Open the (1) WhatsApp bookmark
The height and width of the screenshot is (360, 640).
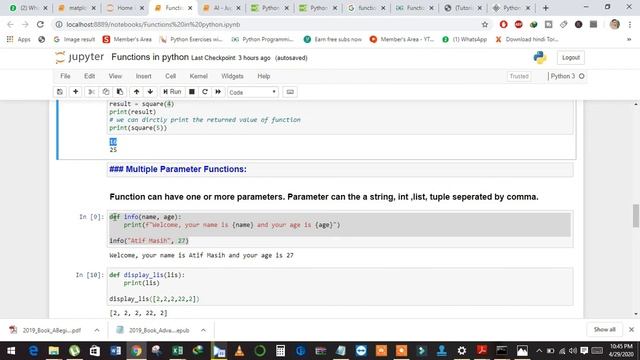tap(464, 40)
